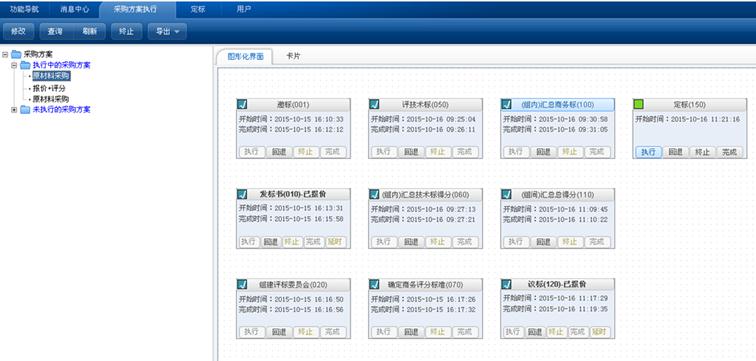Click the checkmark icon on 议标(120) card
The width and height of the screenshot is (756, 361).
coord(507,284)
